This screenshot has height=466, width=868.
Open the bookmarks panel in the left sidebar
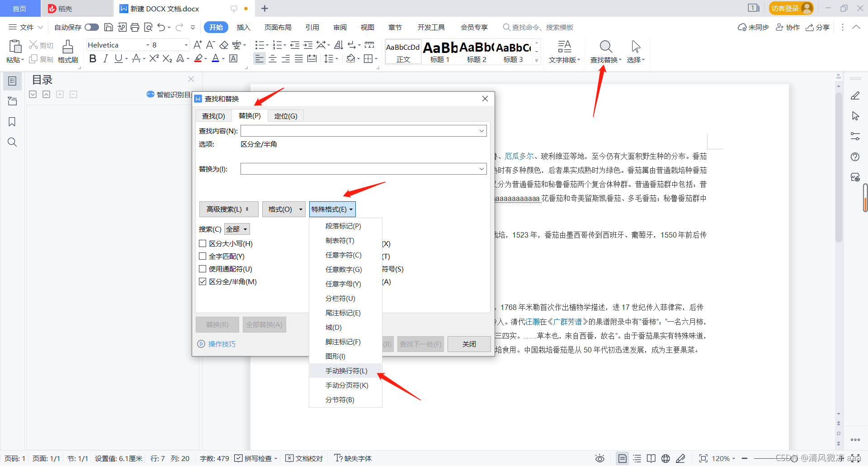12,121
